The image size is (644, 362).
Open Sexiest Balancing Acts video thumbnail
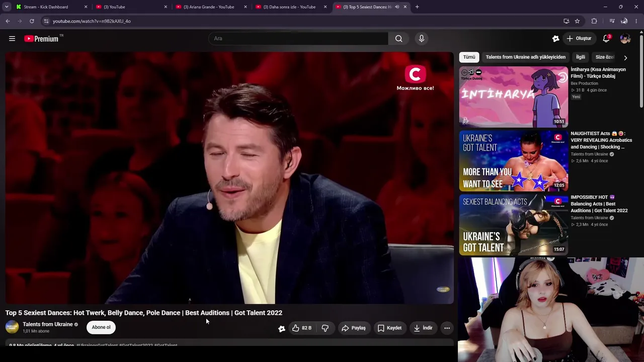(x=513, y=225)
